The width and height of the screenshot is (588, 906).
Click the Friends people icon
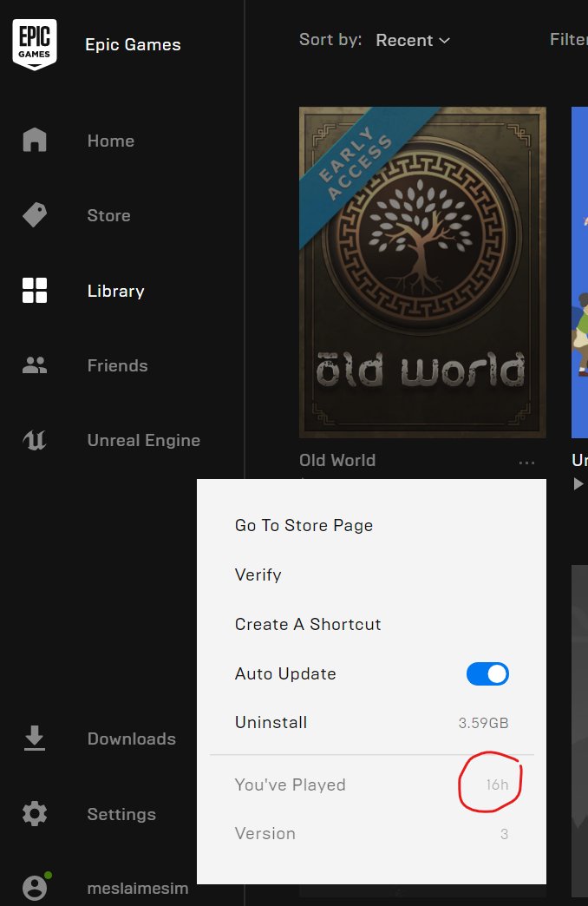click(35, 365)
